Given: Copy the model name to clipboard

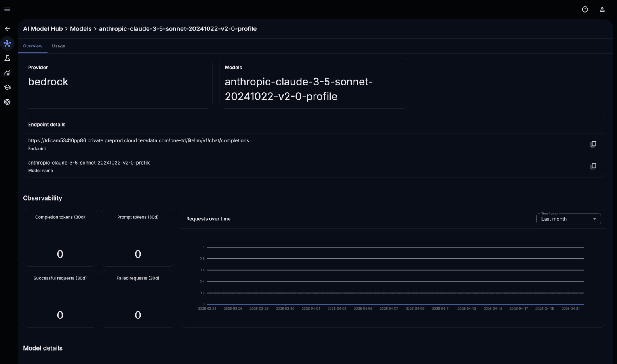Looking at the screenshot, I should (x=593, y=167).
